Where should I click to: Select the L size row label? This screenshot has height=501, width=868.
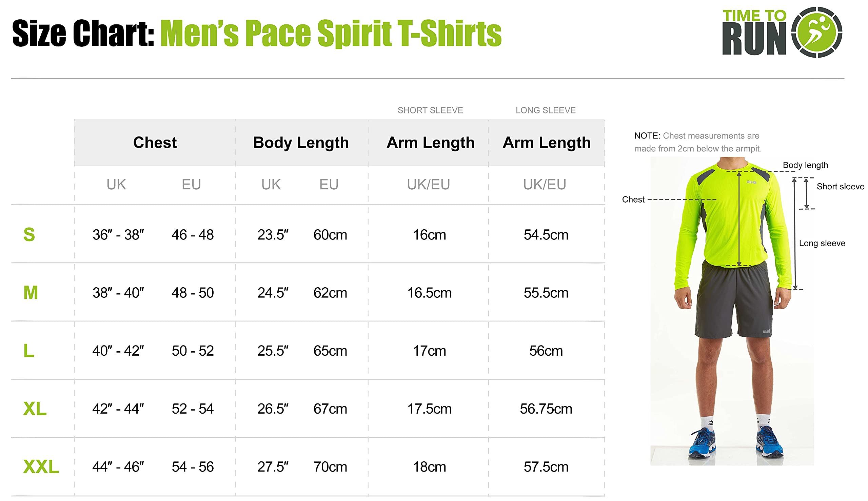point(28,351)
